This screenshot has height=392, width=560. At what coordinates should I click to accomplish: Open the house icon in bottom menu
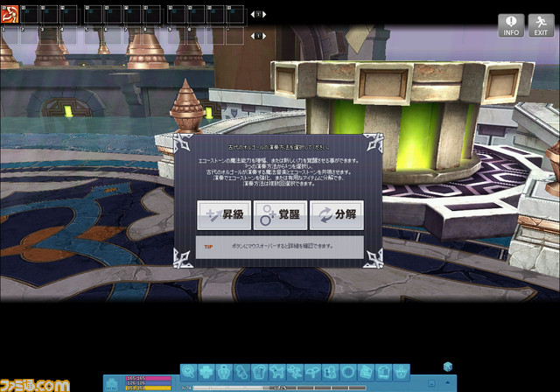[366, 372]
